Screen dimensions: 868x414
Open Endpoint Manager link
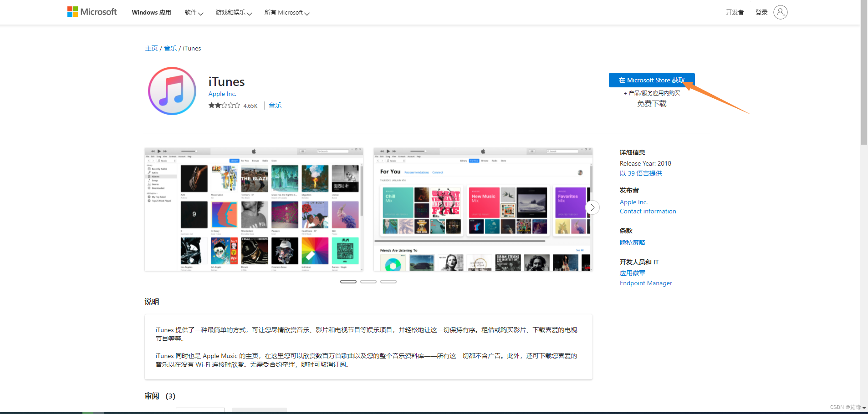[646, 283]
